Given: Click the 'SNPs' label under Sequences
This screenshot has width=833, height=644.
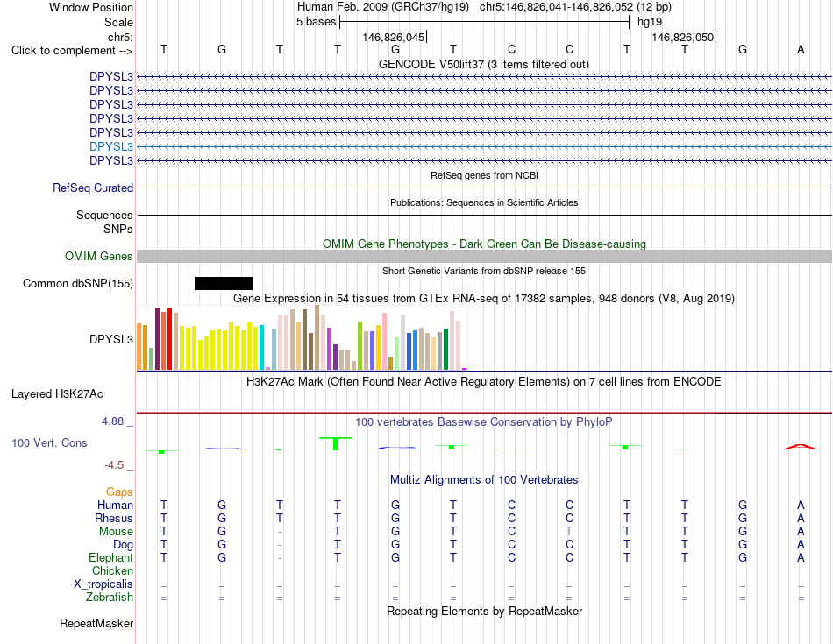Looking at the screenshot, I should 118,229.
